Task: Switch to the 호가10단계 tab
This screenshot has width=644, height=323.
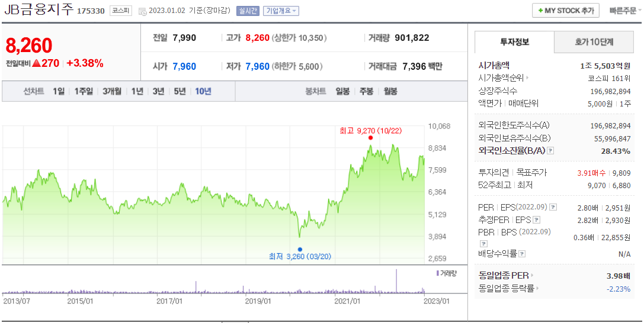Action: (x=594, y=41)
